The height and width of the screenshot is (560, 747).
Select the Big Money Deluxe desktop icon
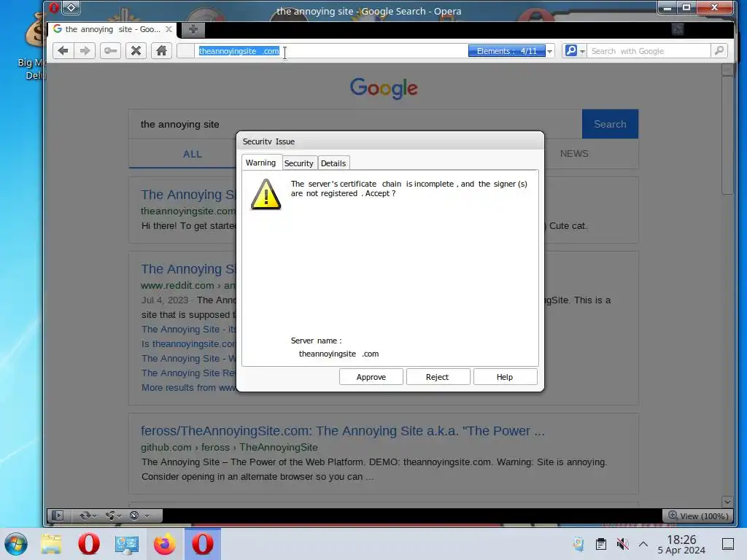tap(34, 47)
